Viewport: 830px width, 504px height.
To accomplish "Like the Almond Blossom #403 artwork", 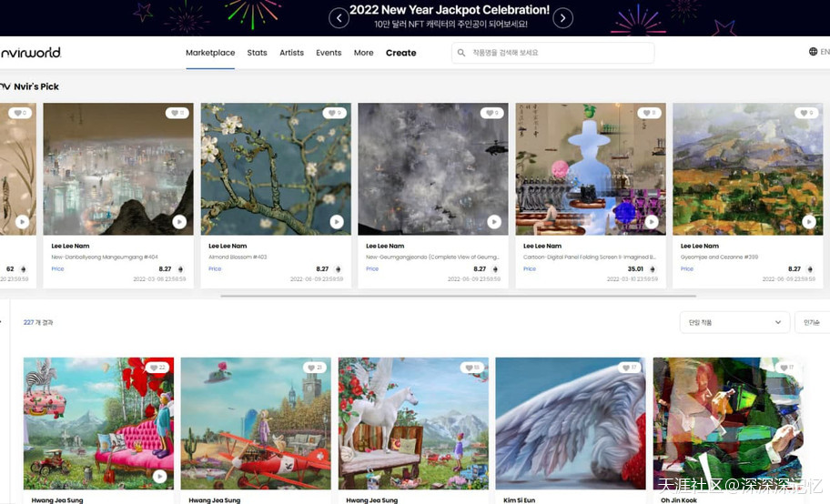I will coord(334,113).
